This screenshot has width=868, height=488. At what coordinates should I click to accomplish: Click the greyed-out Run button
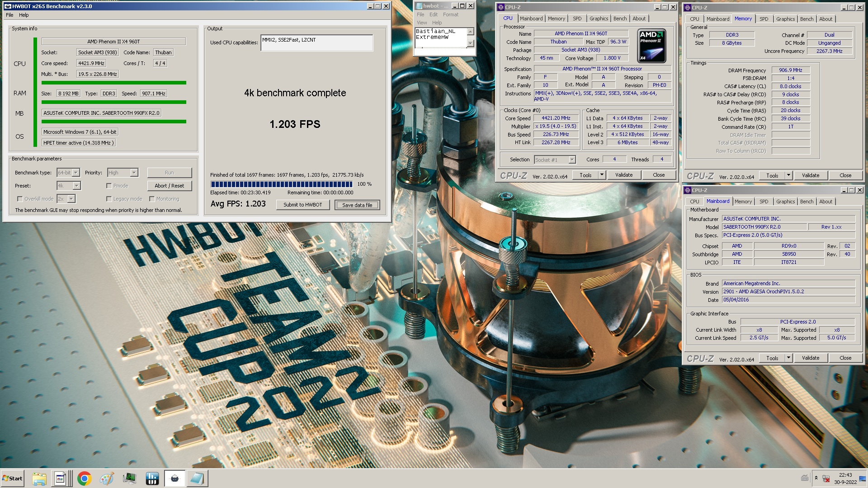170,173
